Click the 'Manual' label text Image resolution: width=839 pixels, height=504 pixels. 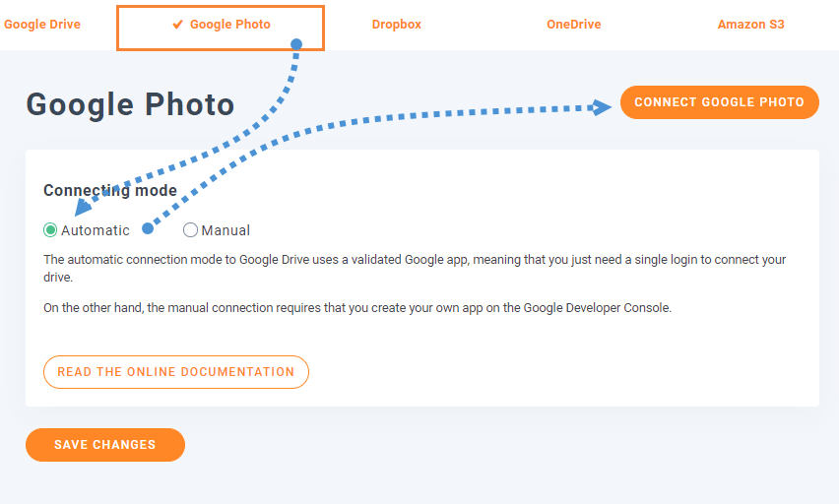click(x=226, y=230)
